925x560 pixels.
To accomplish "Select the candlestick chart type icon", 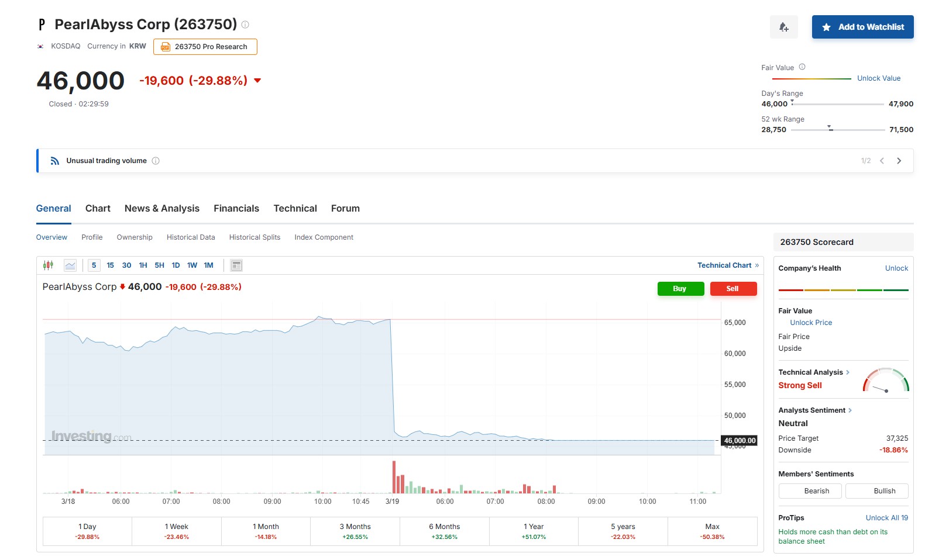I will pos(48,265).
